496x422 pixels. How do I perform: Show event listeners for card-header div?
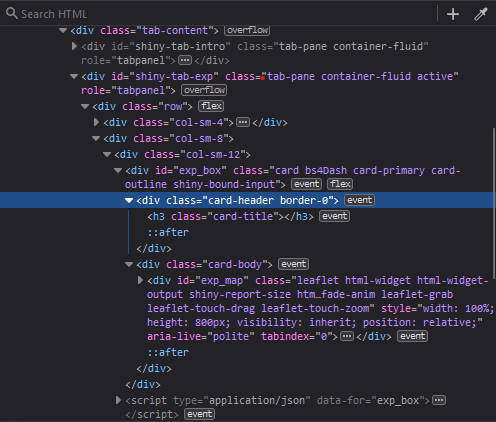(359, 200)
